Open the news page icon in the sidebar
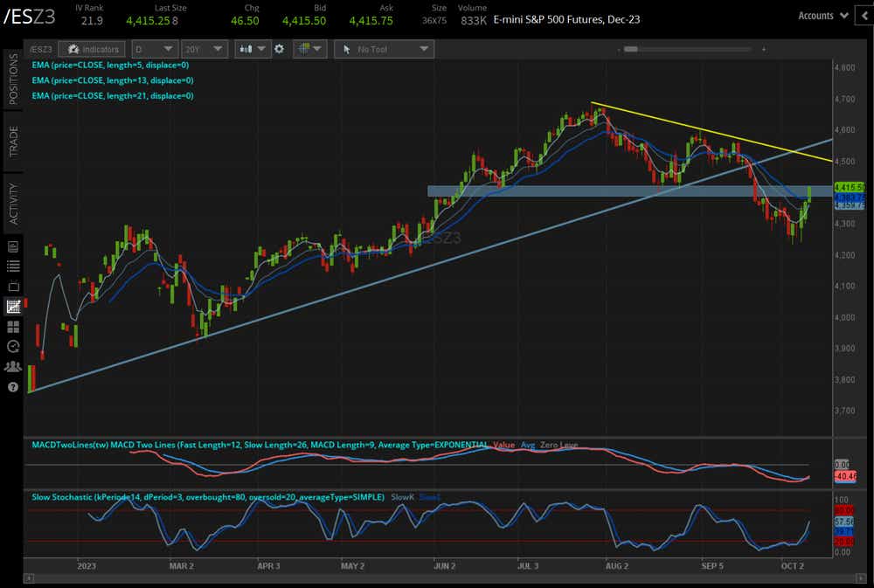The image size is (874, 588). 13,247
